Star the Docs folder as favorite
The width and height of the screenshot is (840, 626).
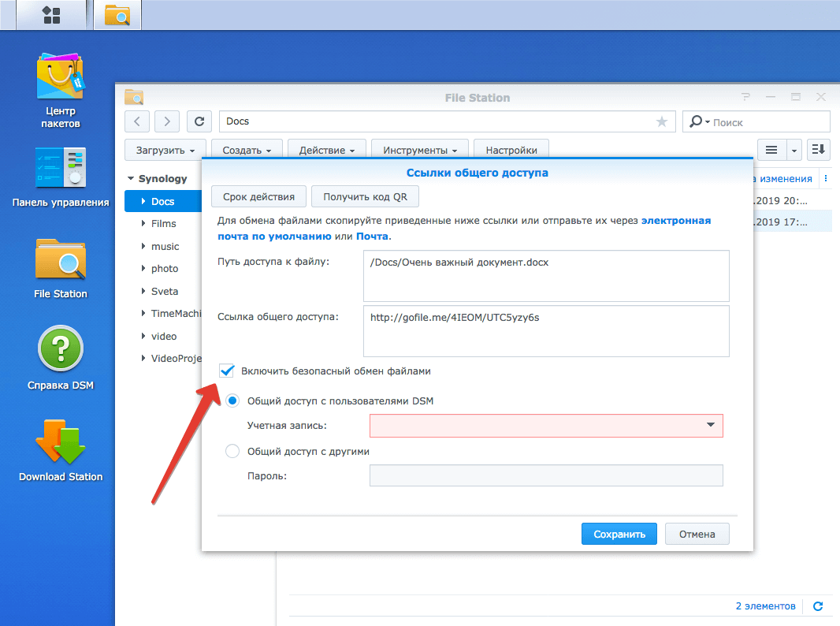(x=661, y=121)
